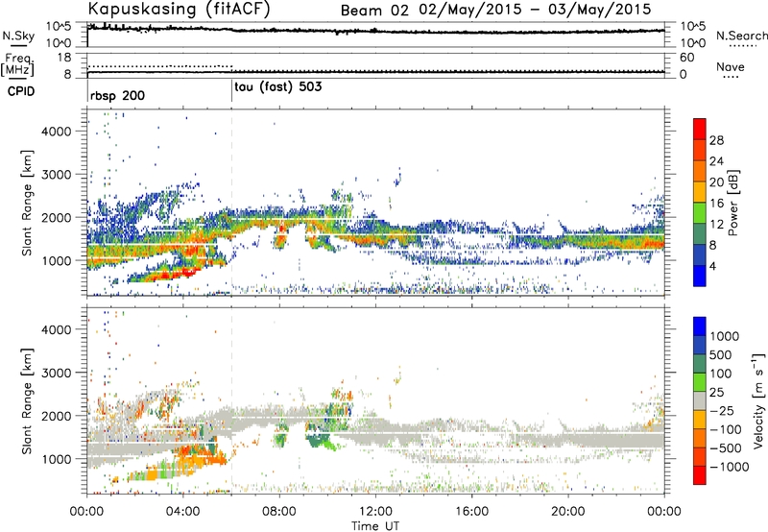
Task: Click the yellow-orange 16–20 dB Power bar segment
Action: pyautogui.click(x=700, y=191)
